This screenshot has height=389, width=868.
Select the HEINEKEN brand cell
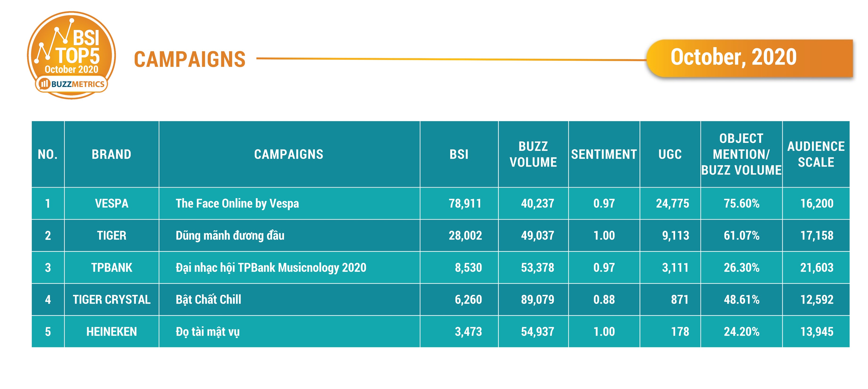pos(112,332)
